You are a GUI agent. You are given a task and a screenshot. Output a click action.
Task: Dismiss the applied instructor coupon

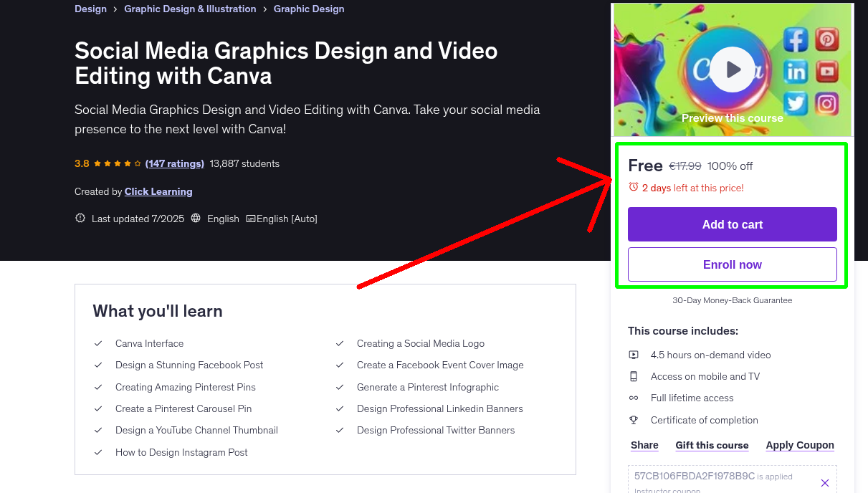point(824,482)
